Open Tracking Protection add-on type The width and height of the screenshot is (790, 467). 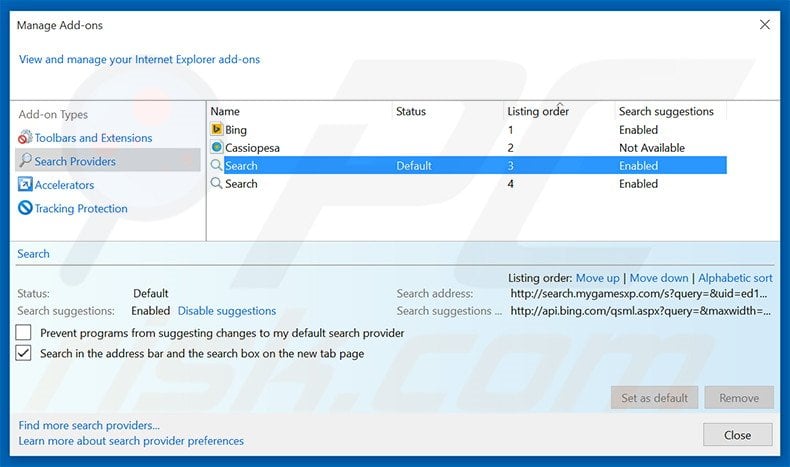pyautogui.click(x=81, y=209)
